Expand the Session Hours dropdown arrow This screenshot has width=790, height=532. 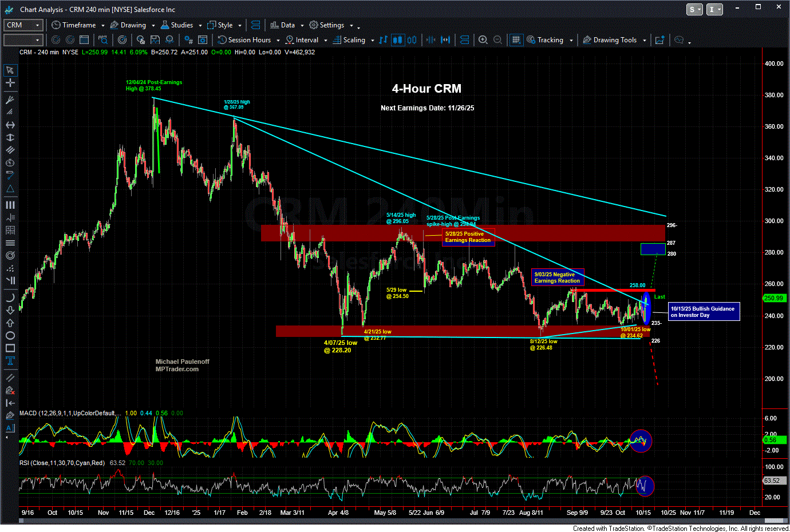(278, 41)
